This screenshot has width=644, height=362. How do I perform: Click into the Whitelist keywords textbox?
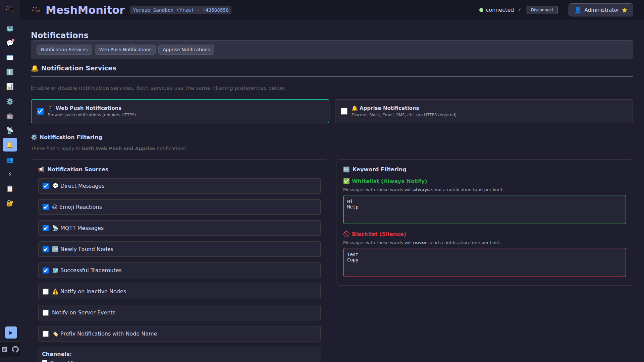(484, 209)
